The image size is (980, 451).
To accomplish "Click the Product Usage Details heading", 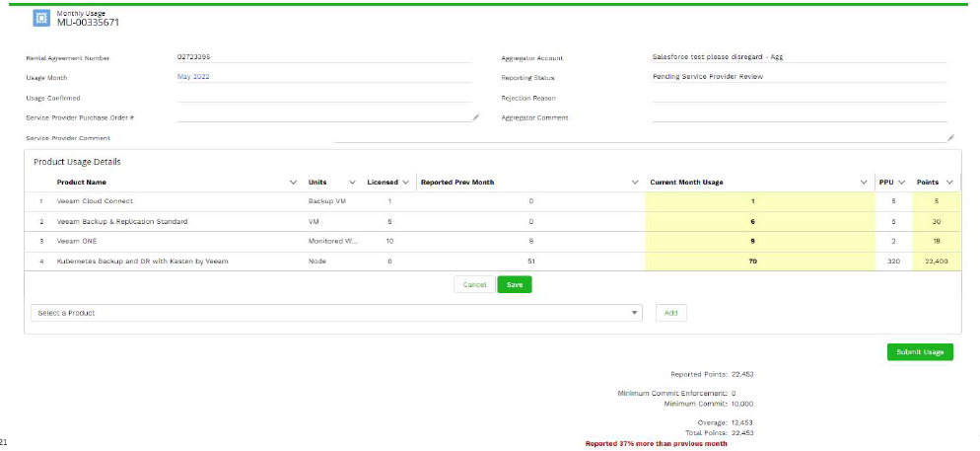I will [x=77, y=162].
